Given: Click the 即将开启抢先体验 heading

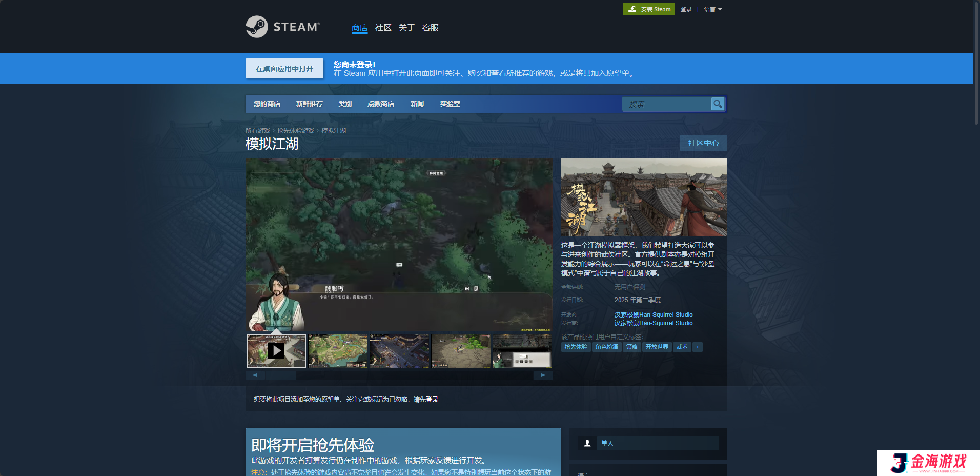Looking at the screenshot, I should pyautogui.click(x=313, y=445).
